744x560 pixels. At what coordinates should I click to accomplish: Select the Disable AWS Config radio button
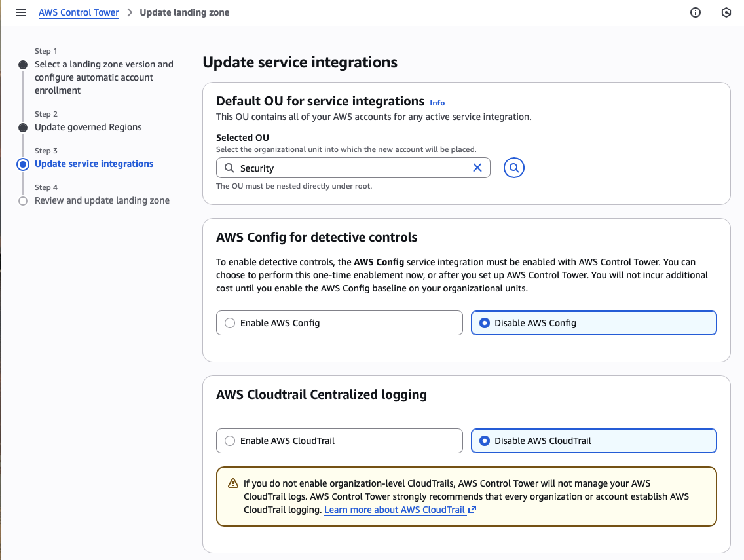[483, 322]
